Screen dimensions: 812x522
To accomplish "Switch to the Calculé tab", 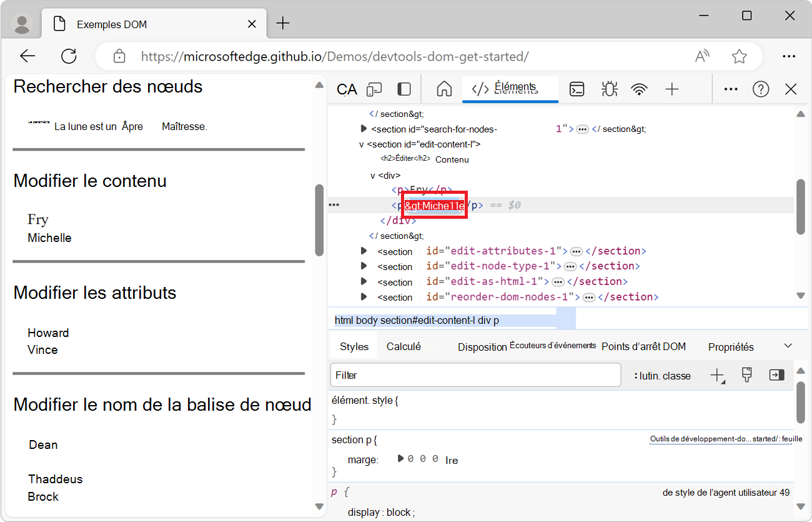I will point(404,345).
